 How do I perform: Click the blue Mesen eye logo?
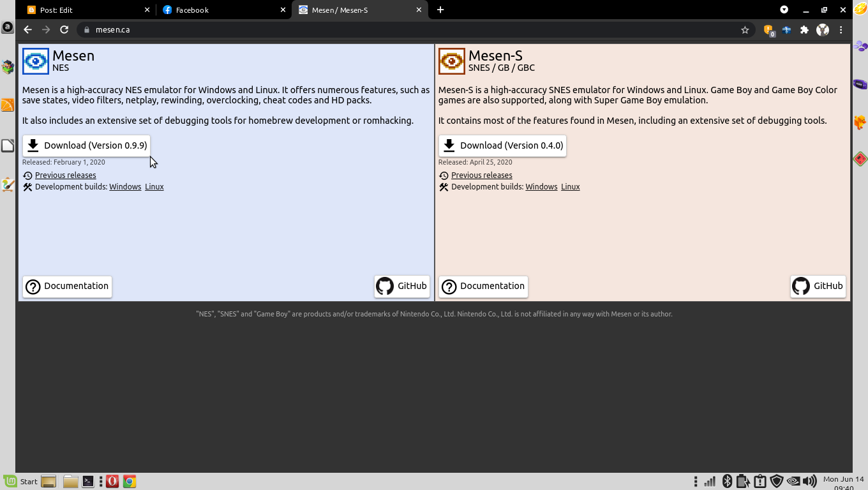point(35,61)
